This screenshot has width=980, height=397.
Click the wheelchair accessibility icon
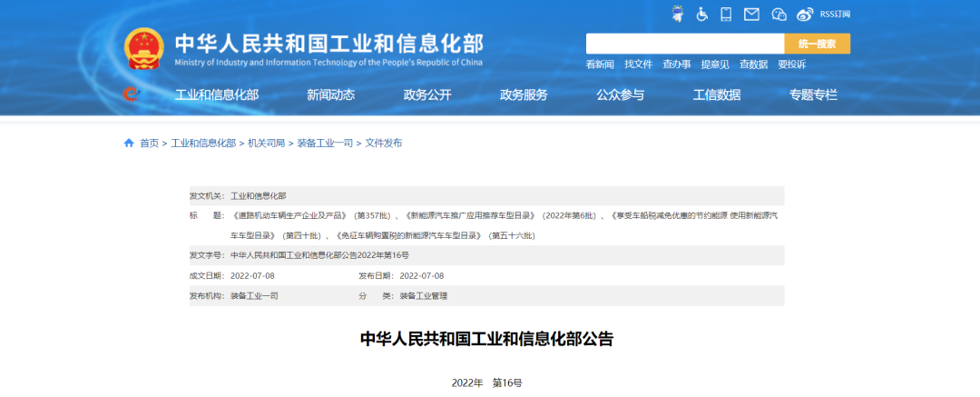[x=701, y=14]
